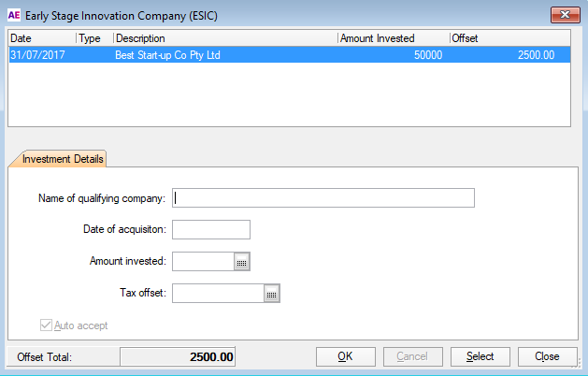Focus the Name of qualifying company field
The width and height of the screenshot is (588, 376).
[323, 197]
